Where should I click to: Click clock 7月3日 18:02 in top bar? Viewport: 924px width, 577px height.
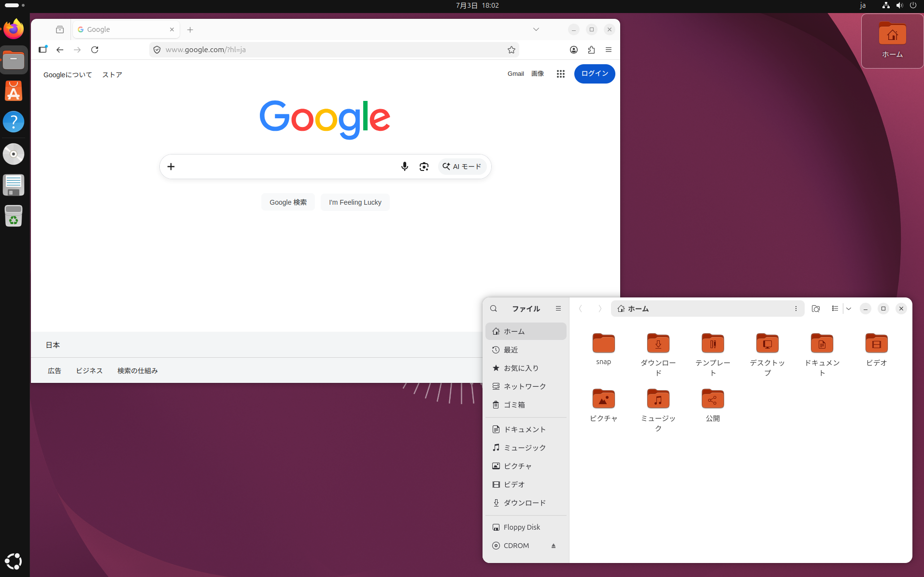tap(477, 5)
